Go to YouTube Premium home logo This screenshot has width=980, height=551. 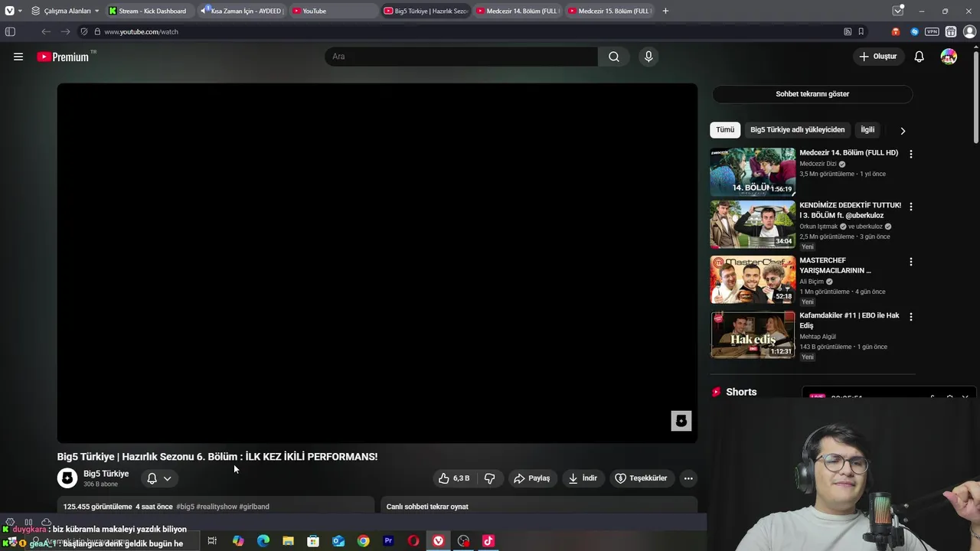point(63,57)
